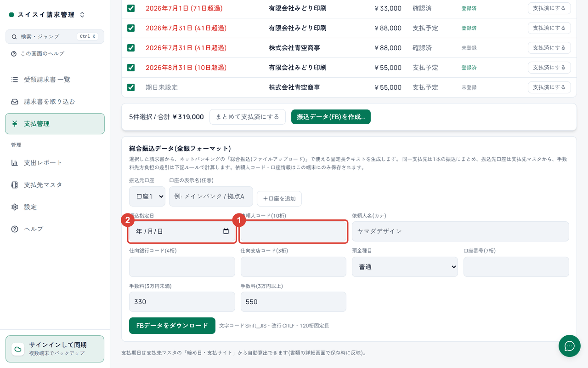The height and width of the screenshot is (368, 588).
Task: Click the 口座番号(7桁) field
Action: tap(516, 267)
